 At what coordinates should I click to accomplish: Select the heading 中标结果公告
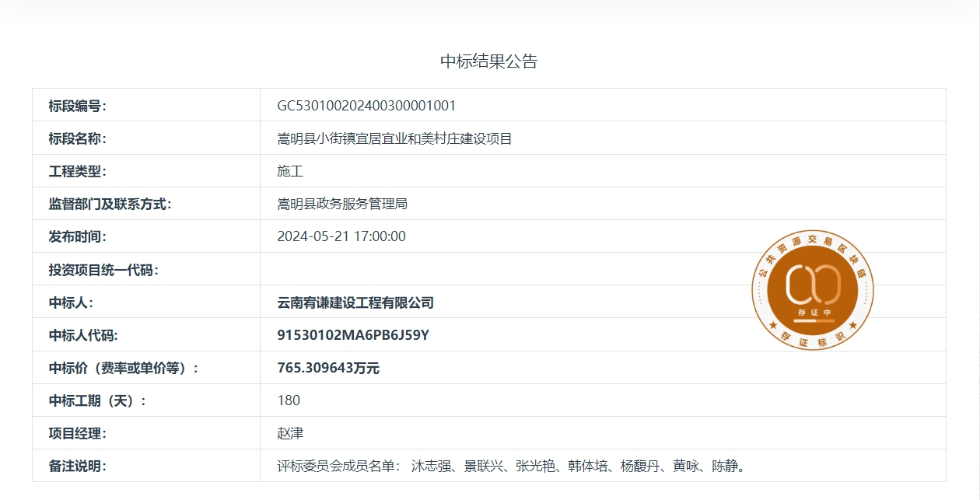point(489,61)
